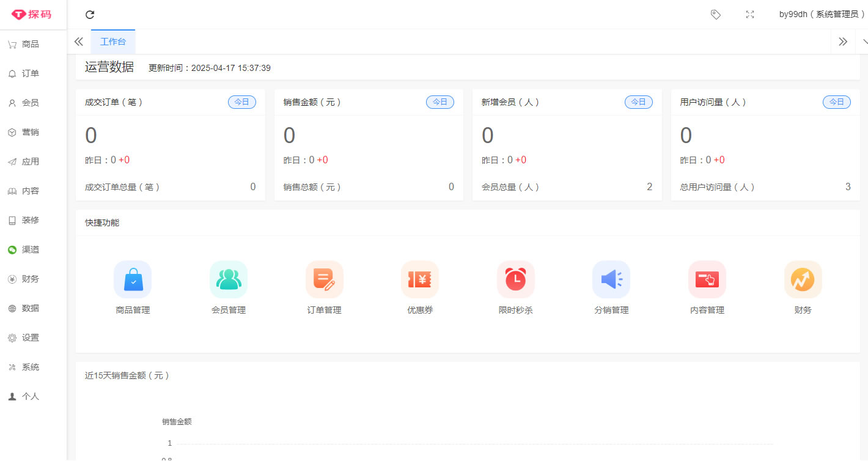
Task: Toggle fullscreen mode icon
Action: [x=750, y=15]
